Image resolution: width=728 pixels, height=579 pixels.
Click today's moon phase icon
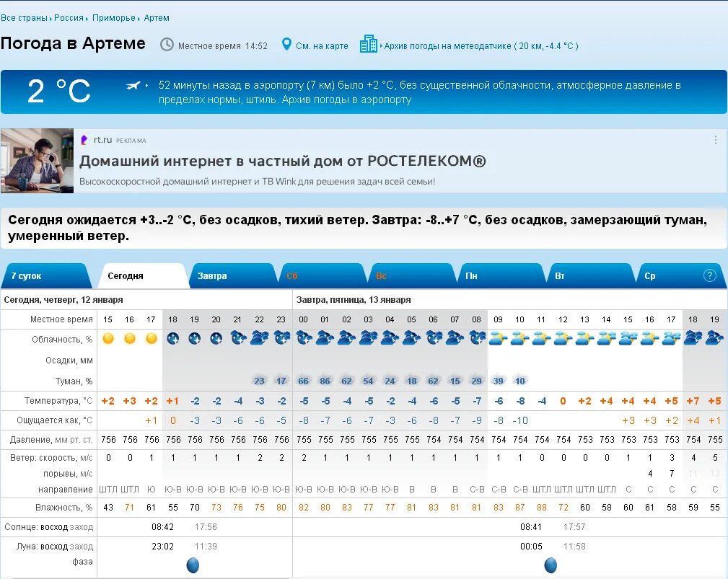click(193, 565)
